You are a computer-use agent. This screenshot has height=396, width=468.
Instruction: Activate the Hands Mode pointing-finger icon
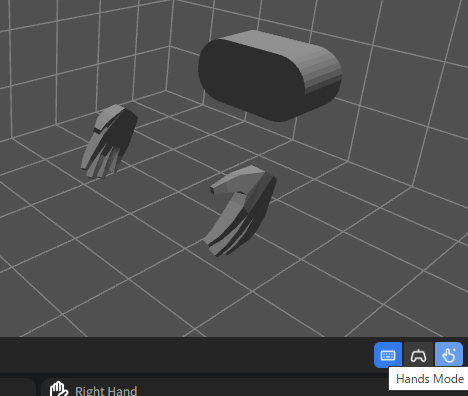[449, 355]
